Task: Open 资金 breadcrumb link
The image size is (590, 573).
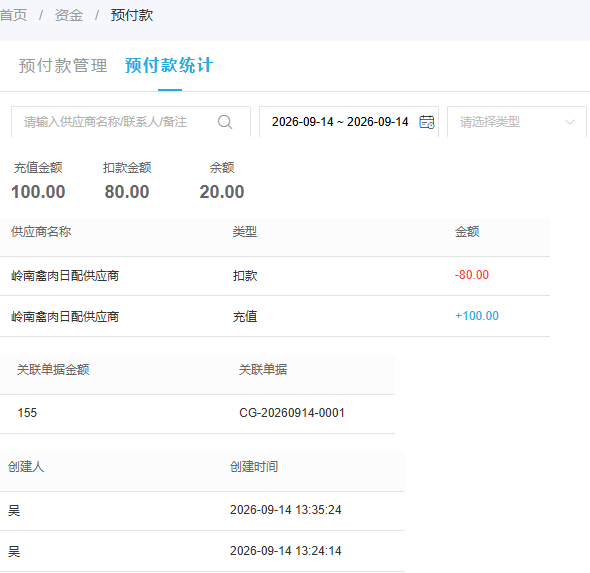Action: pos(68,15)
